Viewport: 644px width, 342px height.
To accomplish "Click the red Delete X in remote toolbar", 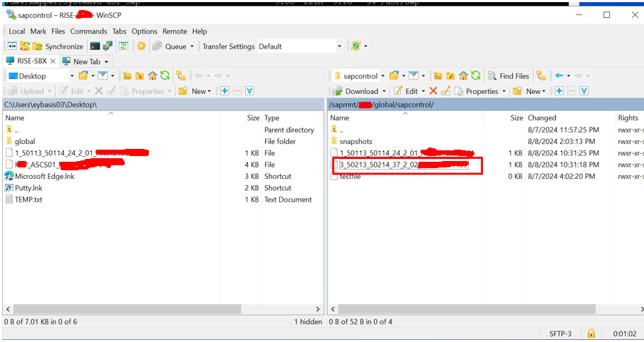I will pyautogui.click(x=433, y=91).
